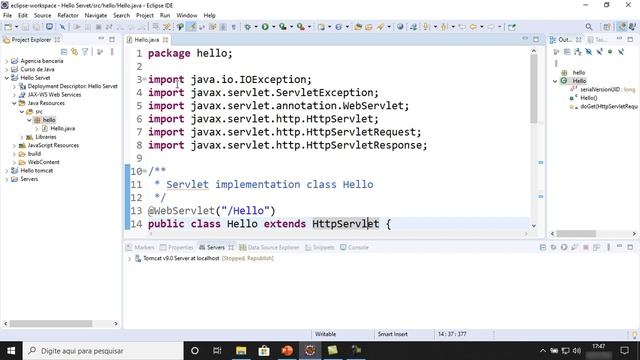Click the Open Type toolbar icon

[x=358, y=27]
